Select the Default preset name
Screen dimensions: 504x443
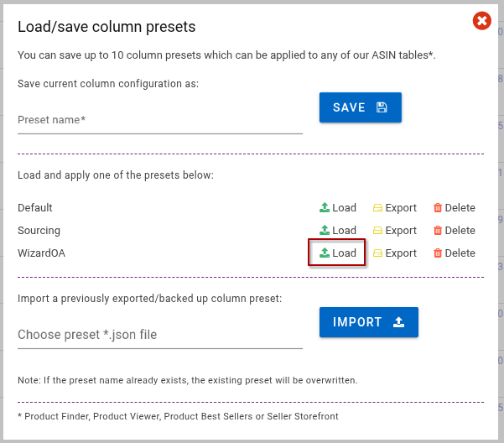pyautogui.click(x=35, y=208)
